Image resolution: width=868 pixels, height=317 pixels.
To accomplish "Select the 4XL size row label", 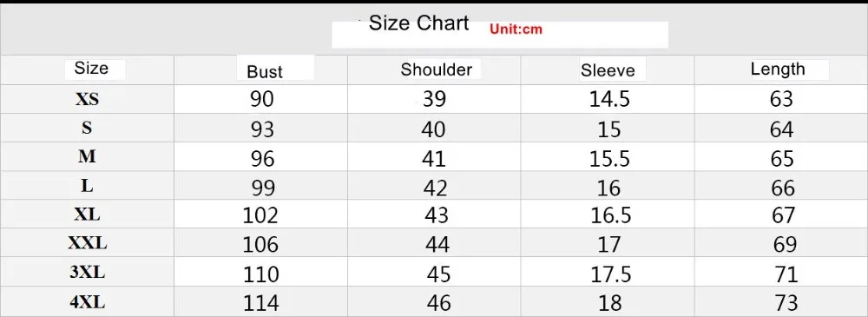I will pyautogui.click(x=88, y=302).
